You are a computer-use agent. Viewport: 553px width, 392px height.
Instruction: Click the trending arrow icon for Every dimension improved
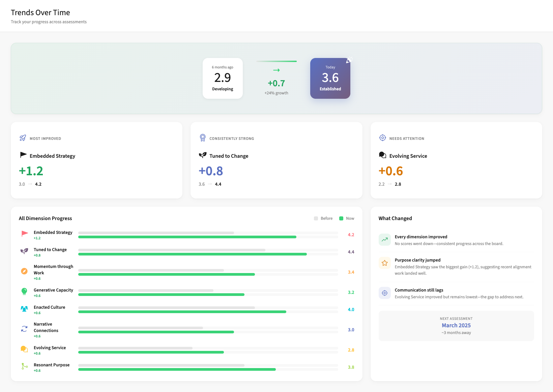pyautogui.click(x=384, y=239)
